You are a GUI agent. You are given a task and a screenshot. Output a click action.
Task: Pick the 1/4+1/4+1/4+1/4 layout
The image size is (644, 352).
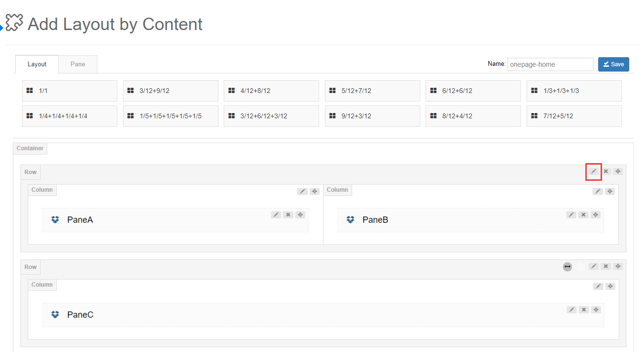(70, 116)
